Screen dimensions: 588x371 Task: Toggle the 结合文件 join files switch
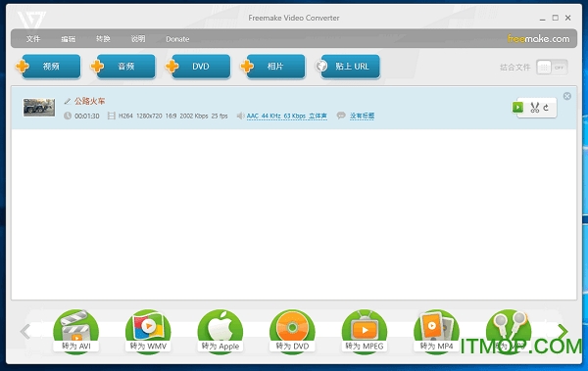coord(552,68)
